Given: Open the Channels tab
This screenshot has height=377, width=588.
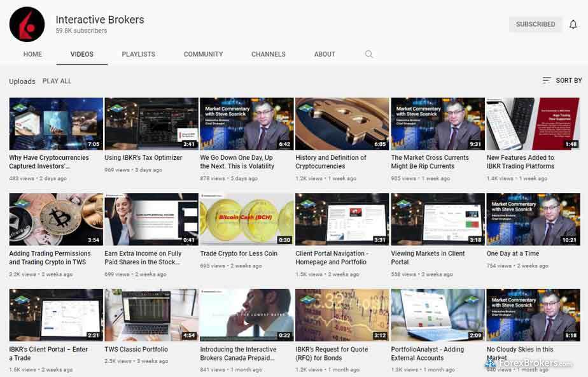Looking at the screenshot, I should tap(269, 54).
